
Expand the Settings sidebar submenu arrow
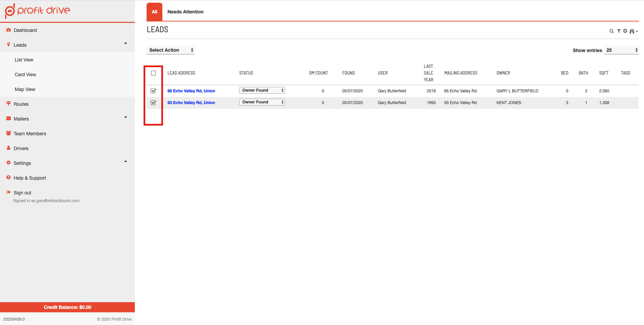126,161
